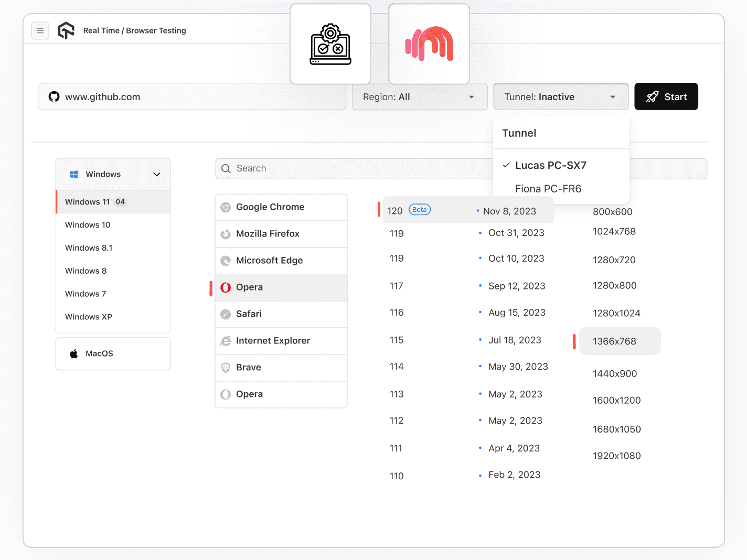The height and width of the screenshot is (560, 747).
Task: Click the pink arch logo tile
Action: click(429, 45)
